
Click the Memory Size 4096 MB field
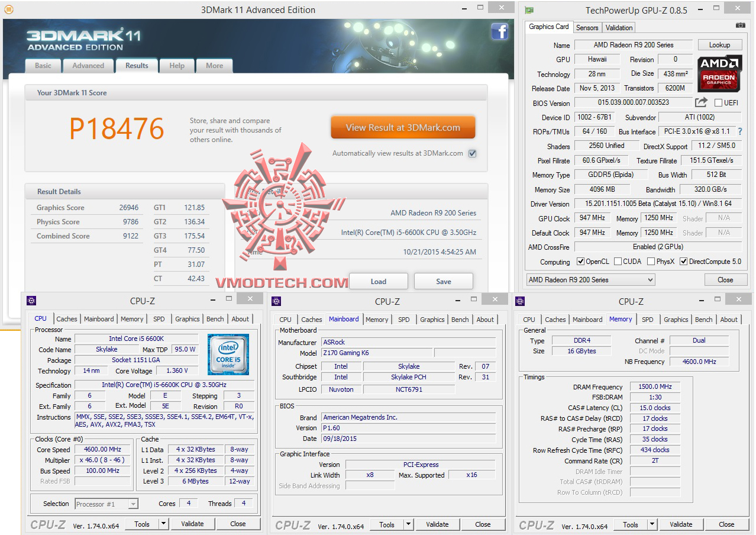pos(602,189)
